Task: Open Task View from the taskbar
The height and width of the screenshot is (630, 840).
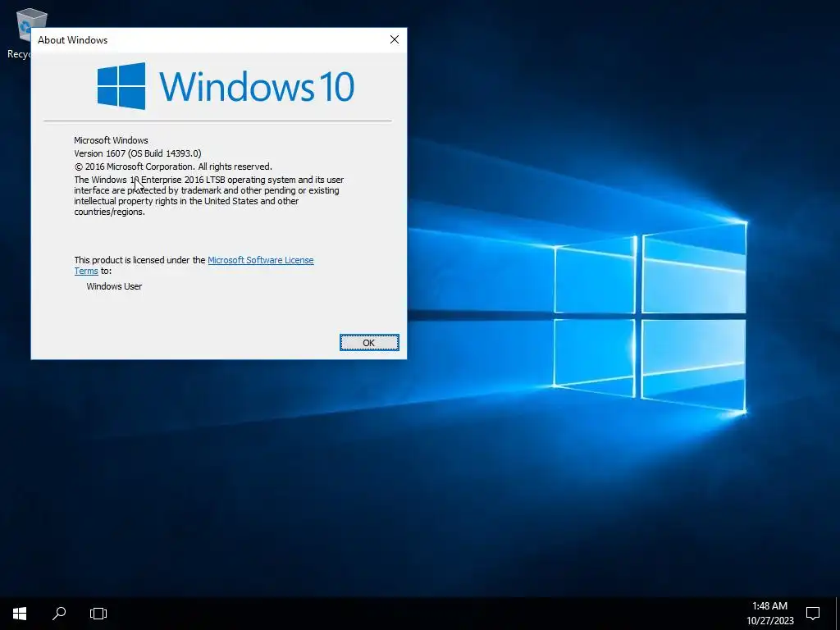Action: [x=98, y=614]
